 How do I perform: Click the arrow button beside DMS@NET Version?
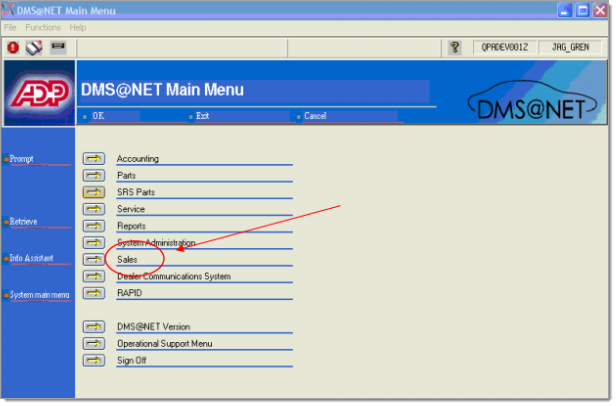[x=94, y=327]
